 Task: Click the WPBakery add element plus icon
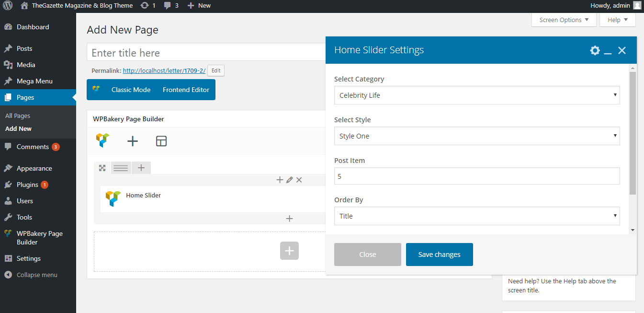(133, 141)
